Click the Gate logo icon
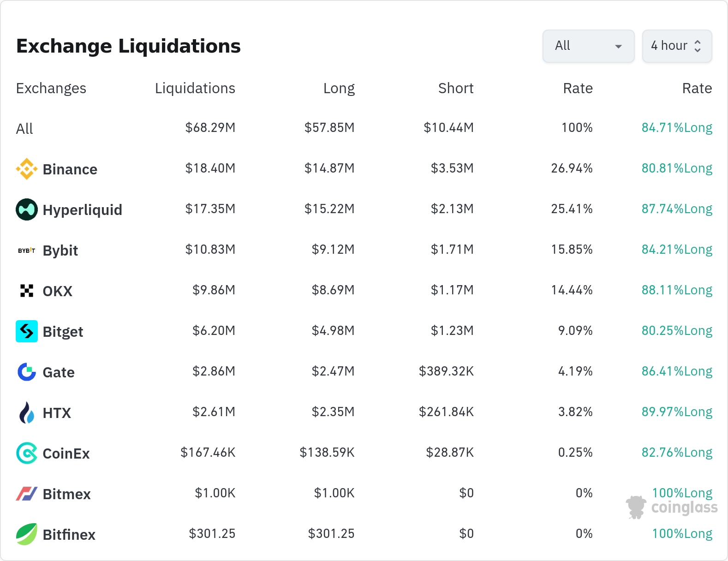This screenshot has width=728, height=561. [x=27, y=372]
